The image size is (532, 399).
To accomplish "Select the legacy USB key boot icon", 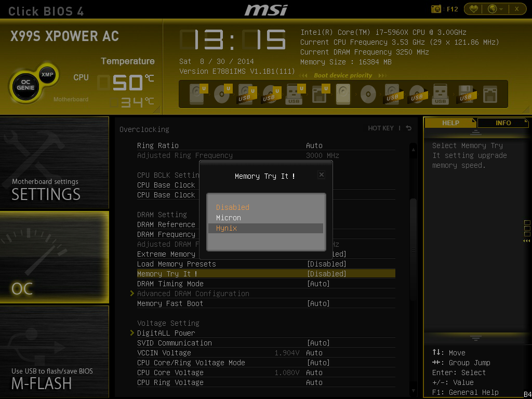I will click(441, 94).
